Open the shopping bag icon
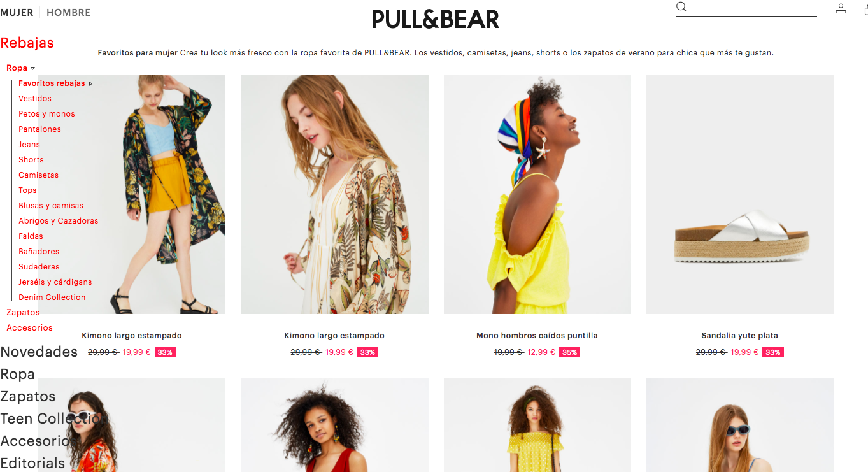The height and width of the screenshot is (472, 868). click(x=865, y=8)
